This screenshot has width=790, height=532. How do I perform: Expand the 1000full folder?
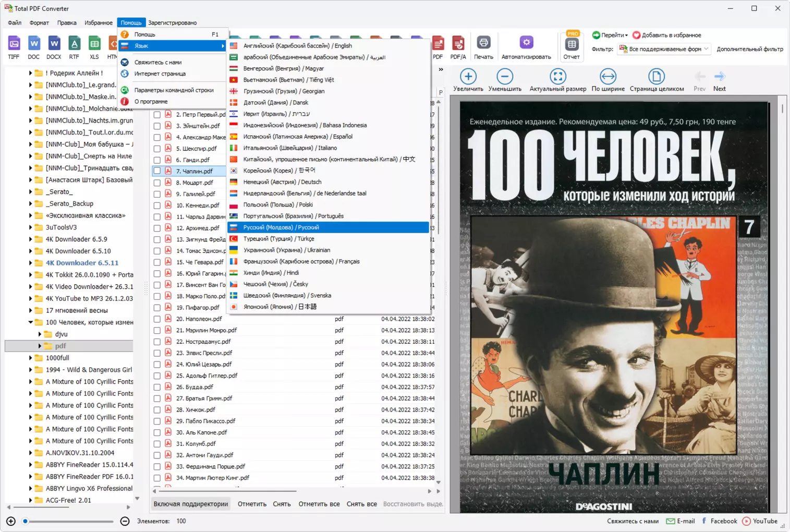click(x=30, y=358)
